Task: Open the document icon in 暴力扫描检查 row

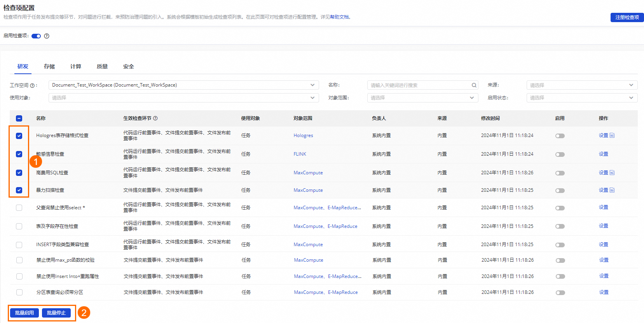Action: pos(612,190)
